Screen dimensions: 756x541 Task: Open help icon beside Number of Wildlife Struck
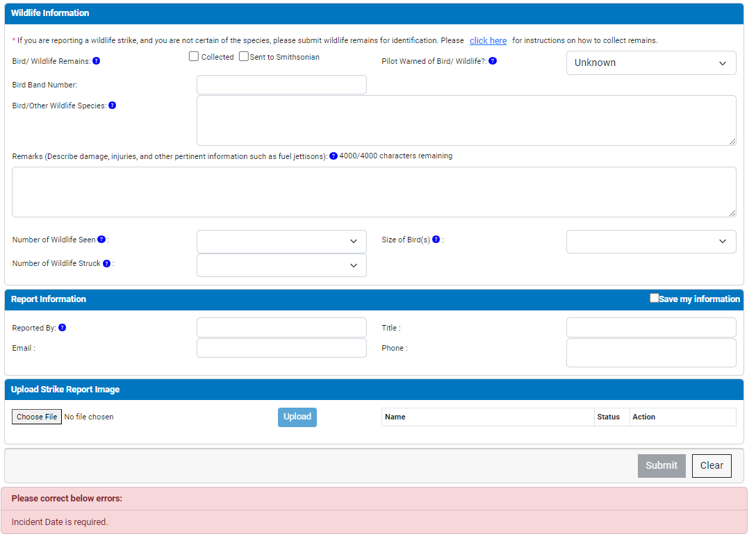point(106,263)
